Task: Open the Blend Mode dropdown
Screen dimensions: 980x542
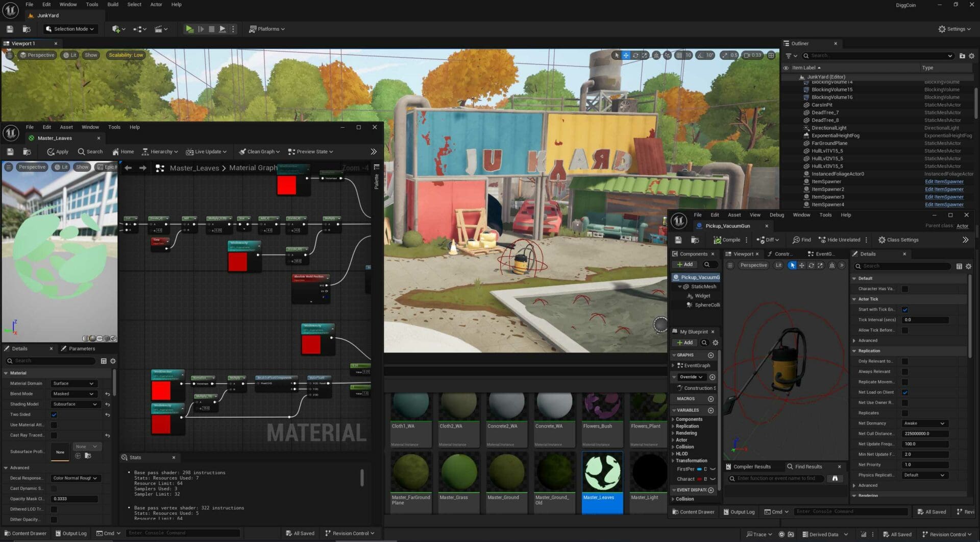Action: [x=73, y=394]
